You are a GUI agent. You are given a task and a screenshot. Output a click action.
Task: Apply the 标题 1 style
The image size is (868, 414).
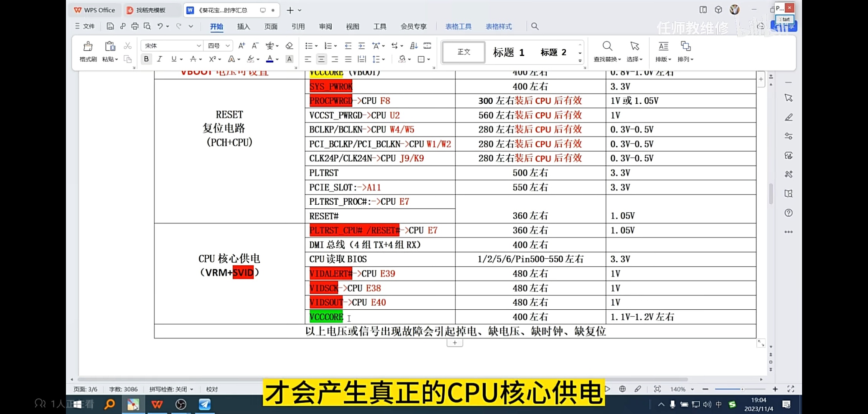(x=508, y=52)
